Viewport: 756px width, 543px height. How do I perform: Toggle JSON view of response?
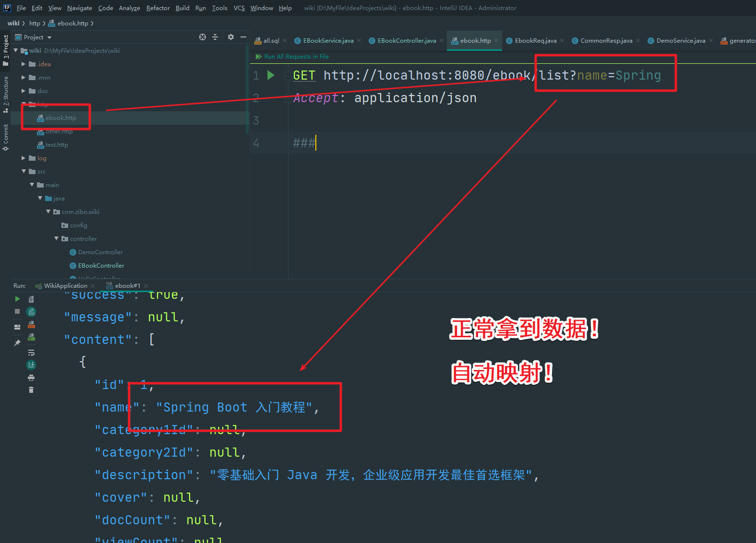click(x=31, y=312)
